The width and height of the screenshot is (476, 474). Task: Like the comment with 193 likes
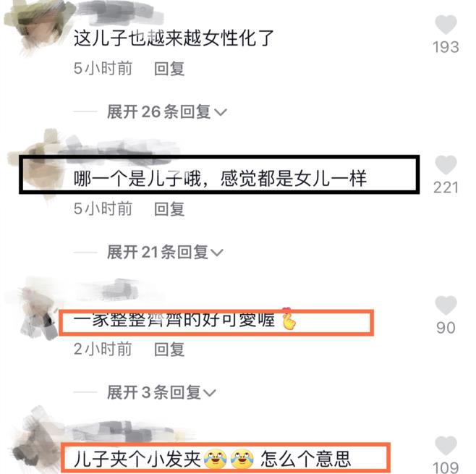coord(446,25)
